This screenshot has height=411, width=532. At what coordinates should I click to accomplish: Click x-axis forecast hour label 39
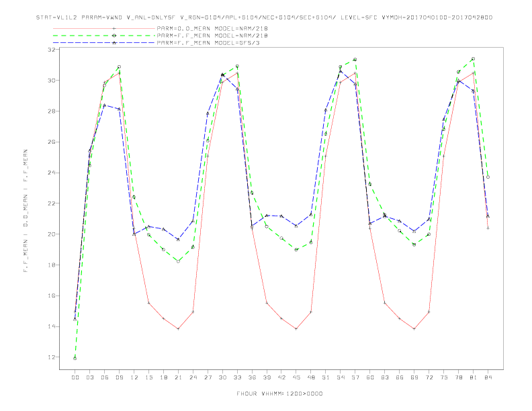(x=267, y=377)
